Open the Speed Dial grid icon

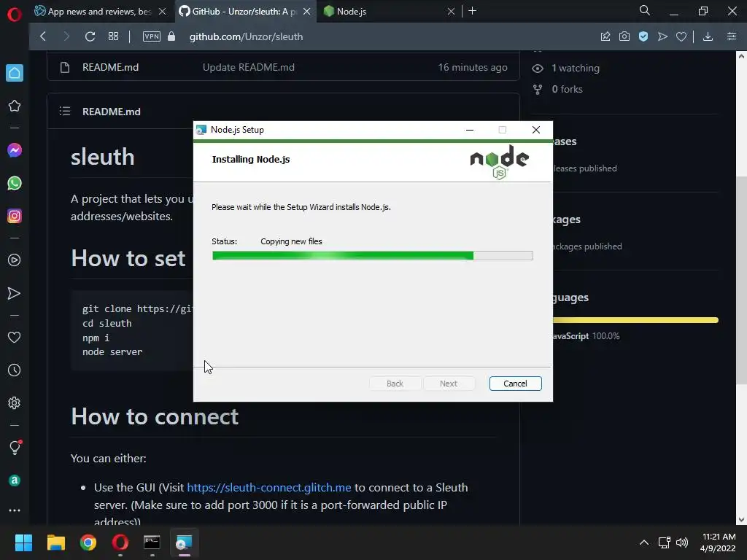pyautogui.click(x=113, y=36)
